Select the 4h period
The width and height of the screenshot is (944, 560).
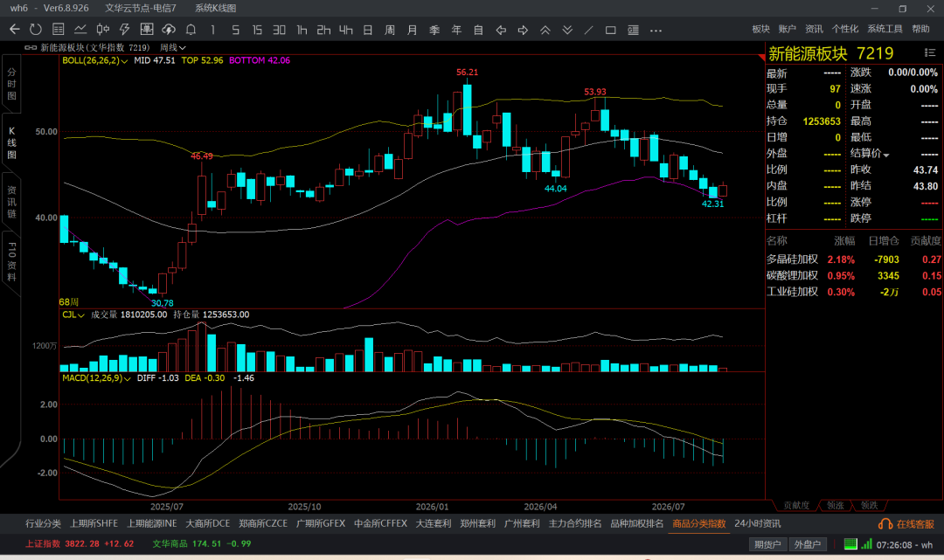[x=345, y=30]
